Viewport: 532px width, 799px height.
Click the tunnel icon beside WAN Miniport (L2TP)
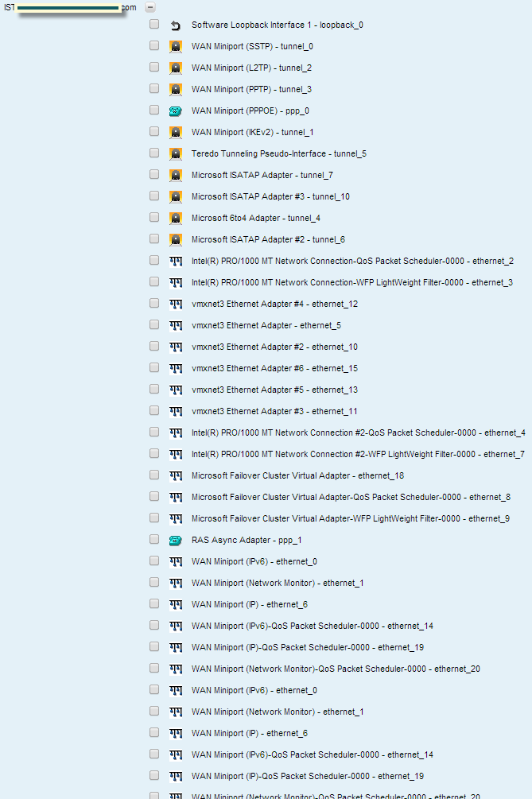176,68
